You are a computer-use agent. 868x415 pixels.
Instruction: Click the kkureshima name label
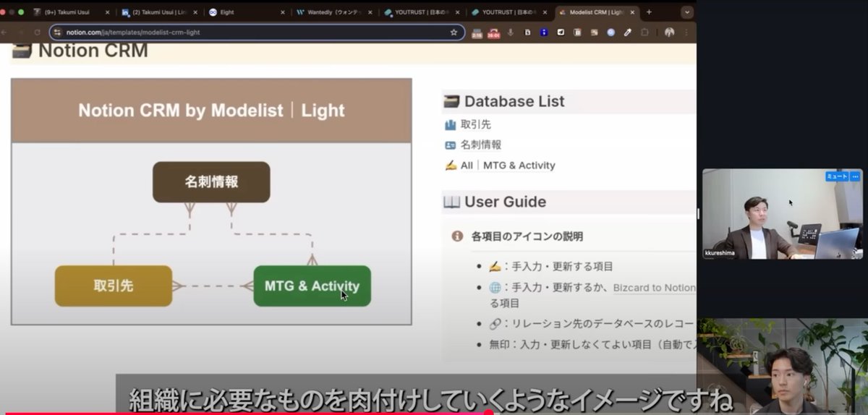coord(719,253)
